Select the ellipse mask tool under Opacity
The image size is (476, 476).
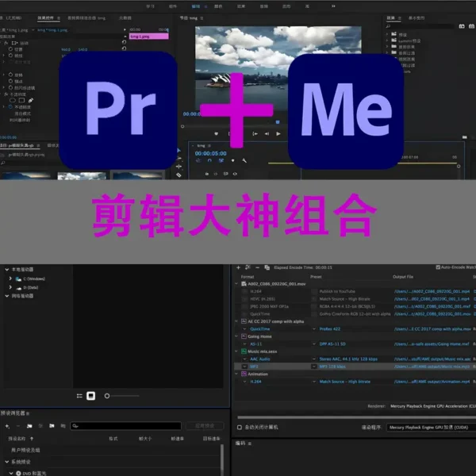tap(13, 100)
